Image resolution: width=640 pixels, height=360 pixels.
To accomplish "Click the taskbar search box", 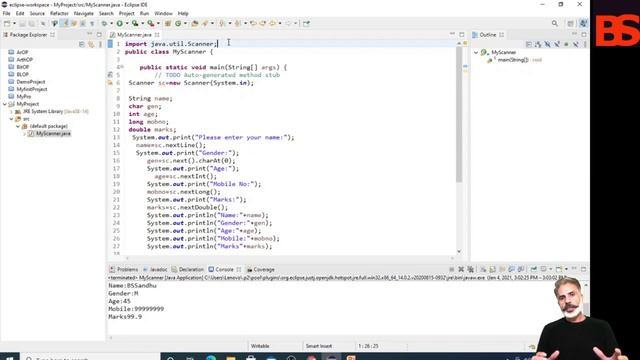I will point(90,357).
